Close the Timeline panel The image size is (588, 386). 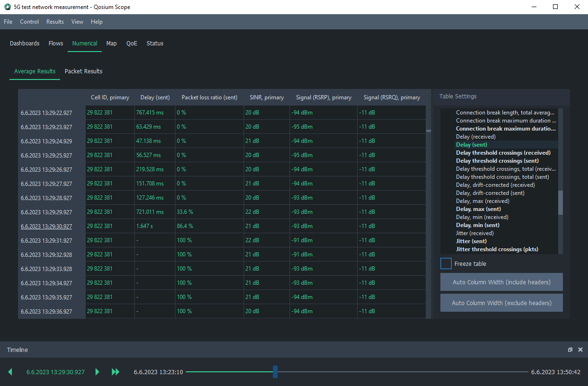click(580, 350)
